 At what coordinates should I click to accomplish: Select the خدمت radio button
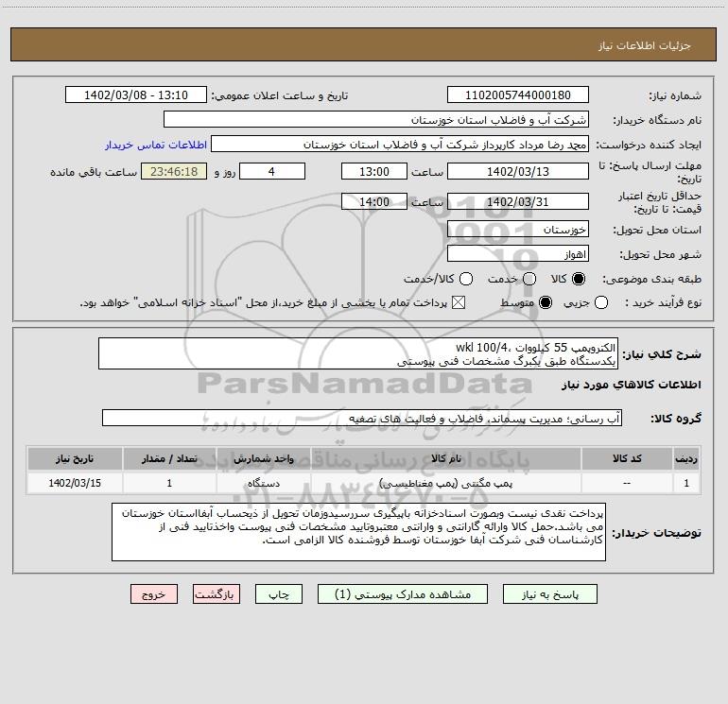[x=529, y=279]
